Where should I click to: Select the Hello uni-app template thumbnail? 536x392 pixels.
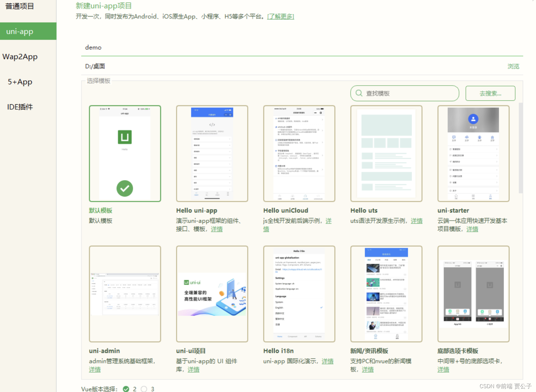212,153
